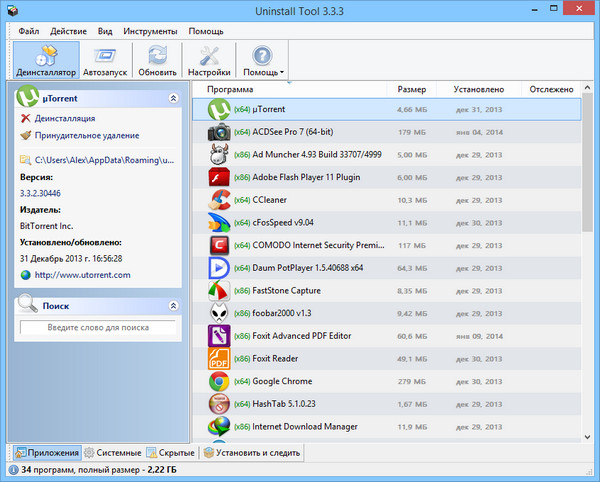This screenshot has height=482, width=600.
Task: Open the Инструменты menu
Action: pos(150,31)
